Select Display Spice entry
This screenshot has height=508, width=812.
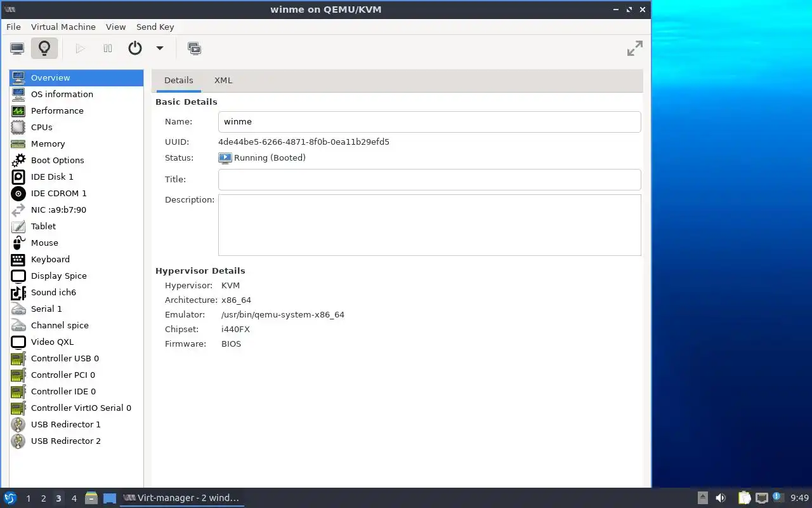[76, 276]
